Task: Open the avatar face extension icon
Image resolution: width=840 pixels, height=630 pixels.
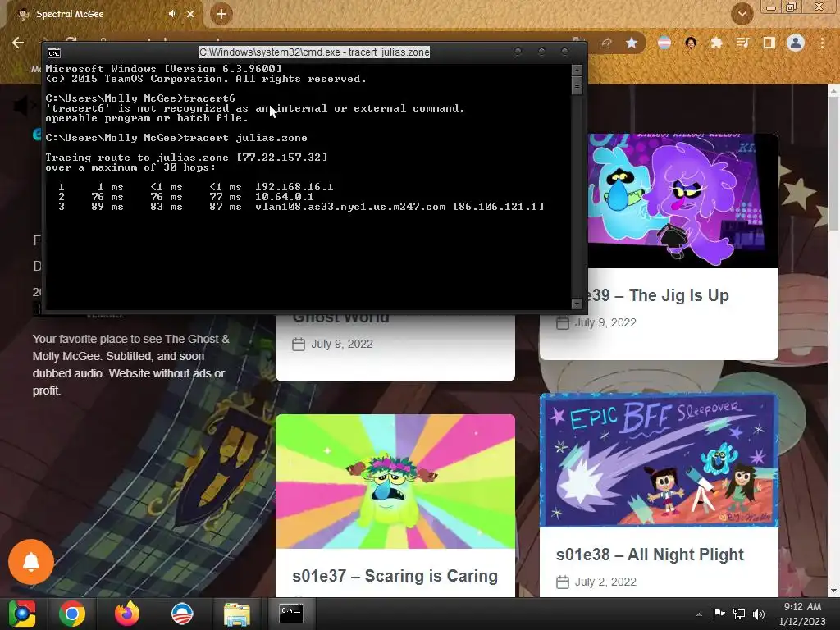Action: [x=691, y=43]
